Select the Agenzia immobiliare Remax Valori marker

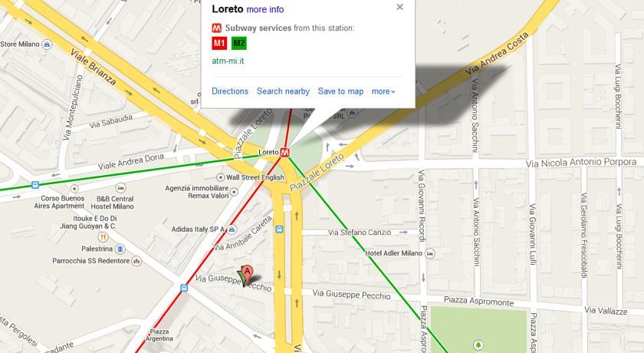(234, 192)
